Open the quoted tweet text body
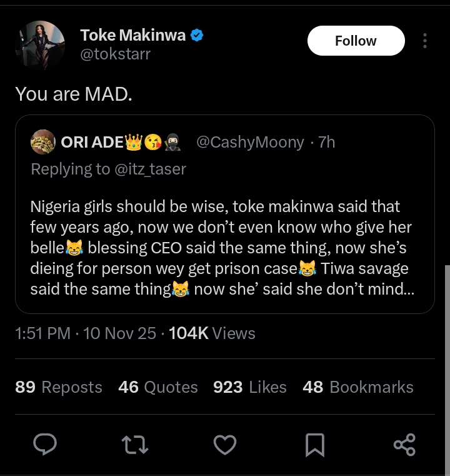The image size is (450, 476). pos(219,248)
